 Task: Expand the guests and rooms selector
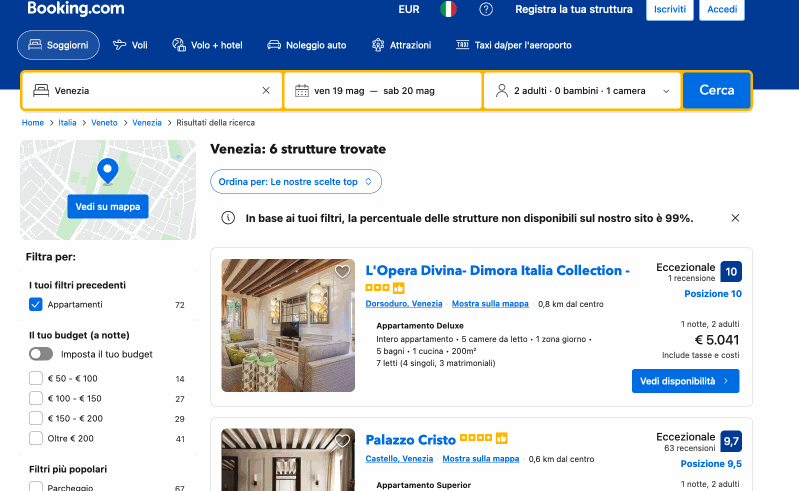[x=582, y=90]
